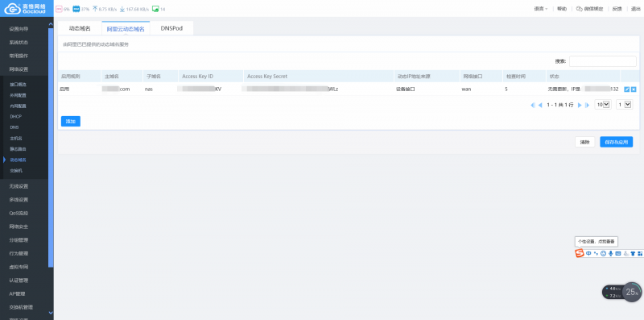The height and width of the screenshot is (320, 644).
Task: Switch to the DNSPod tab
Action: point(171,28)
